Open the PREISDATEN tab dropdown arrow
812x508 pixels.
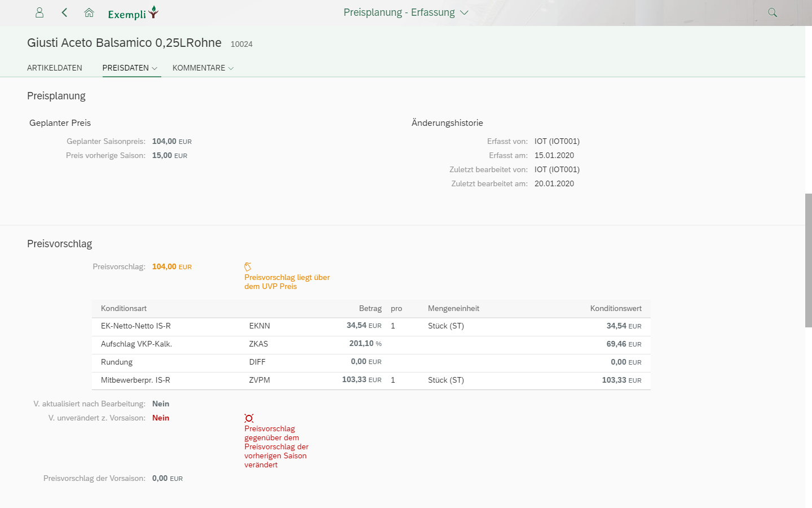click(155, 68)
